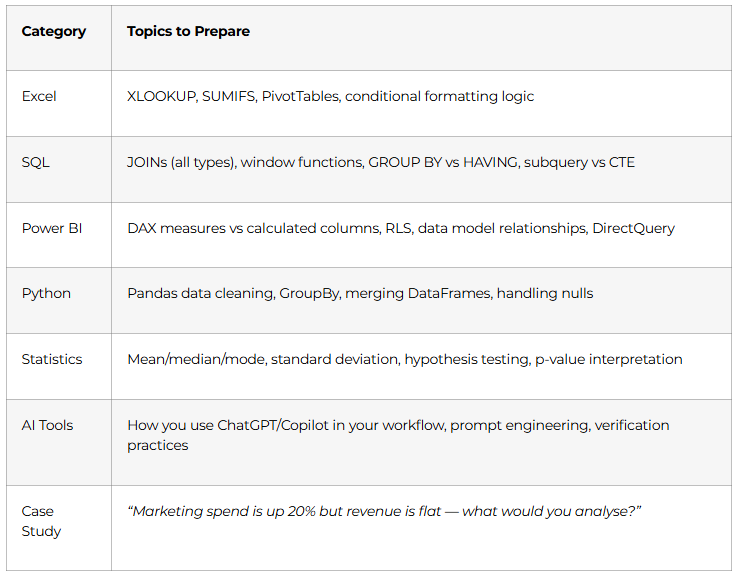Click the Marketing spend case study quote
Screen dimensions: 741x576
point(384,511)
